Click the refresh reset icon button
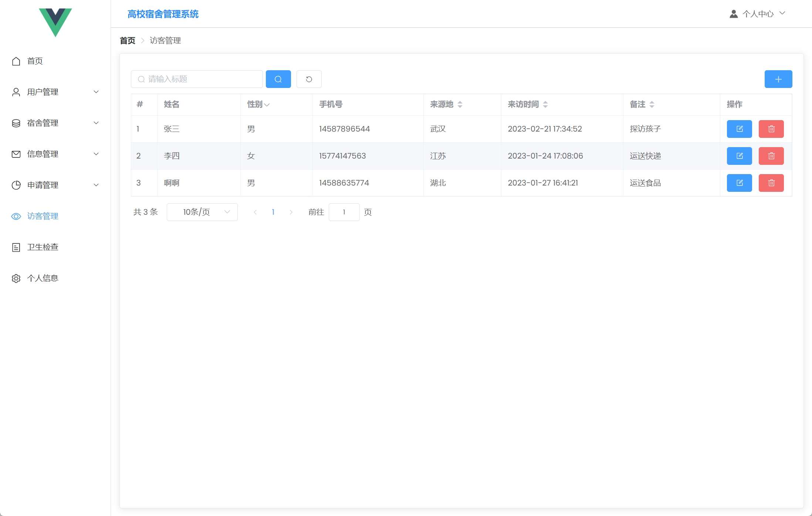This screenshot has width=812, height=516. (309, 79)
